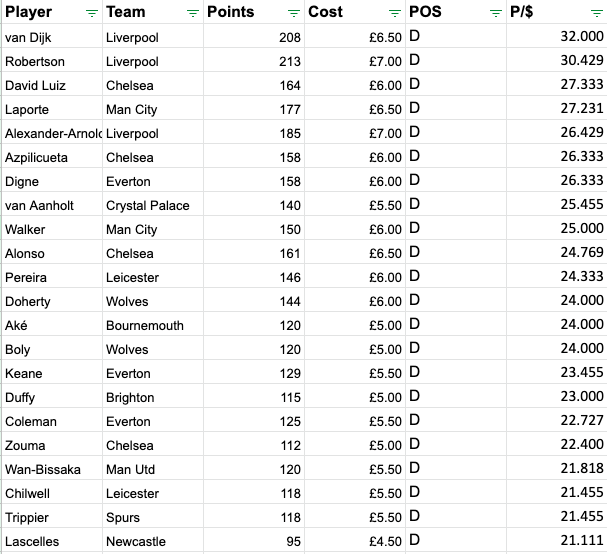This screenshot has height=554, width=607.
Task: Select the Alexander-Arnold player cell
Action: (x=52, y=132)
